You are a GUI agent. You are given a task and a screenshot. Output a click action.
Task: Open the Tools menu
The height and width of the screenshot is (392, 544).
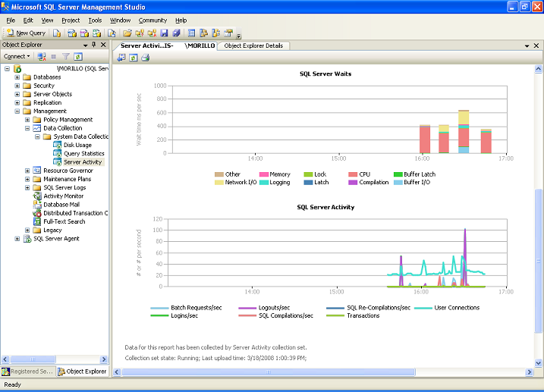95,20
